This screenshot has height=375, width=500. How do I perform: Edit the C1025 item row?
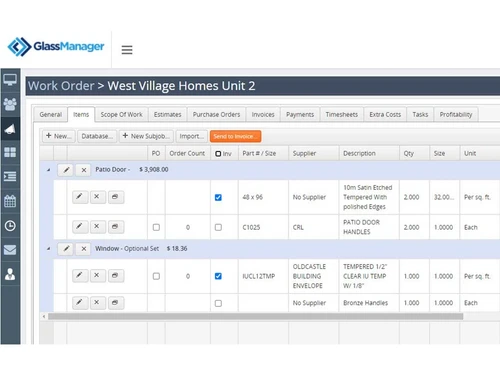[80, 227]
